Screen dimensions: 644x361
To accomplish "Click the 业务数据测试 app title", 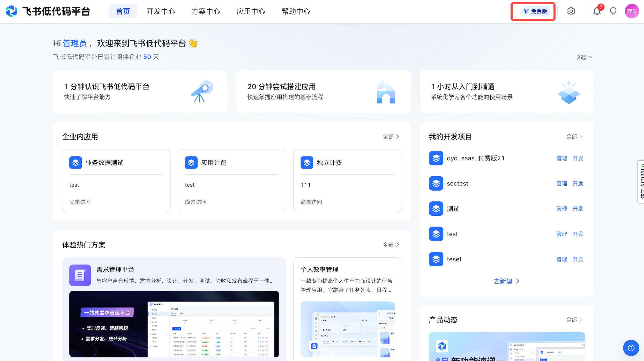I will click(x=104, y=163).
